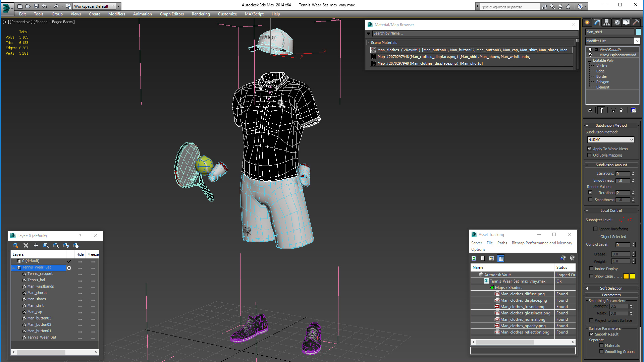Open Paths menu in Asset Tracking

coord(502,243)
